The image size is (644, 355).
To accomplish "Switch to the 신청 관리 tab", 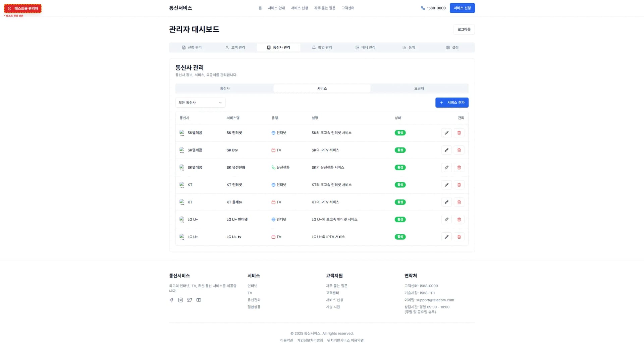I will pos(192,48).
